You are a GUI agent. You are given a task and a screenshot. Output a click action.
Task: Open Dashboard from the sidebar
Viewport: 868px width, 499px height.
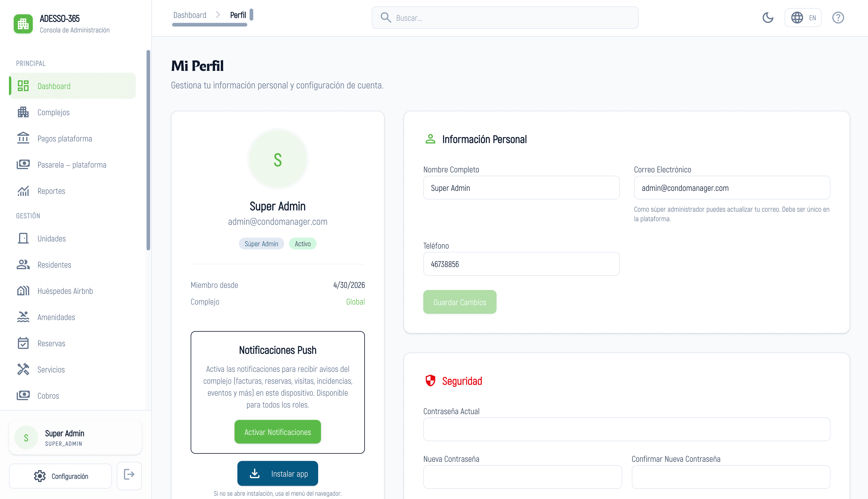click(72, 86)
